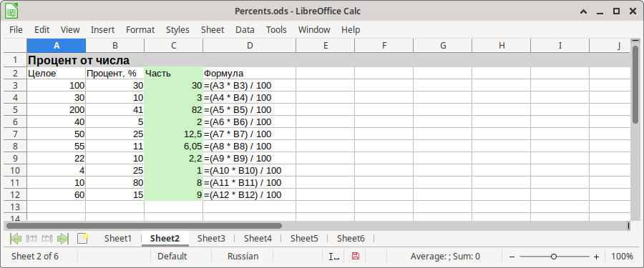The width and height of the screenshot is (644, 268).
Task: Select the green 'Часть' header cell
Action: [174, 73]
